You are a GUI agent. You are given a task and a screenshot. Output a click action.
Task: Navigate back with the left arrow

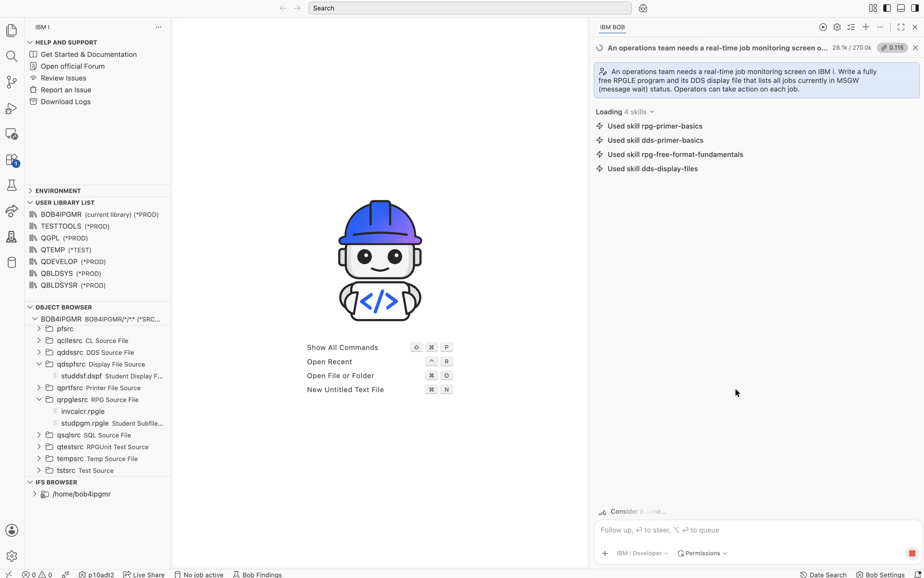[283, 8]
